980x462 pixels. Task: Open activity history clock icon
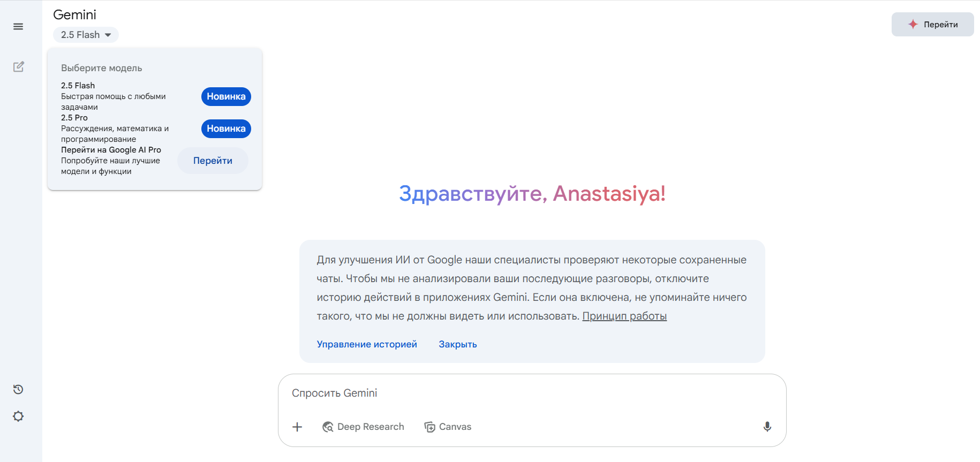click(x=18, y=389)
